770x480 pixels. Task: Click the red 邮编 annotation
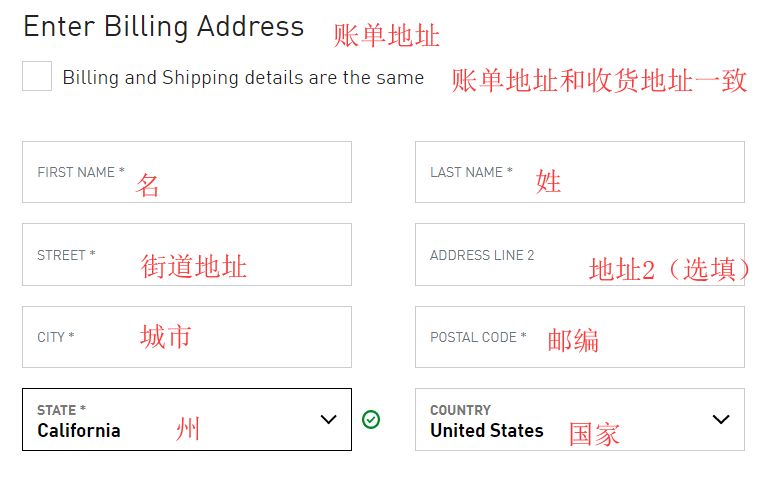click(x=573, y=340)
